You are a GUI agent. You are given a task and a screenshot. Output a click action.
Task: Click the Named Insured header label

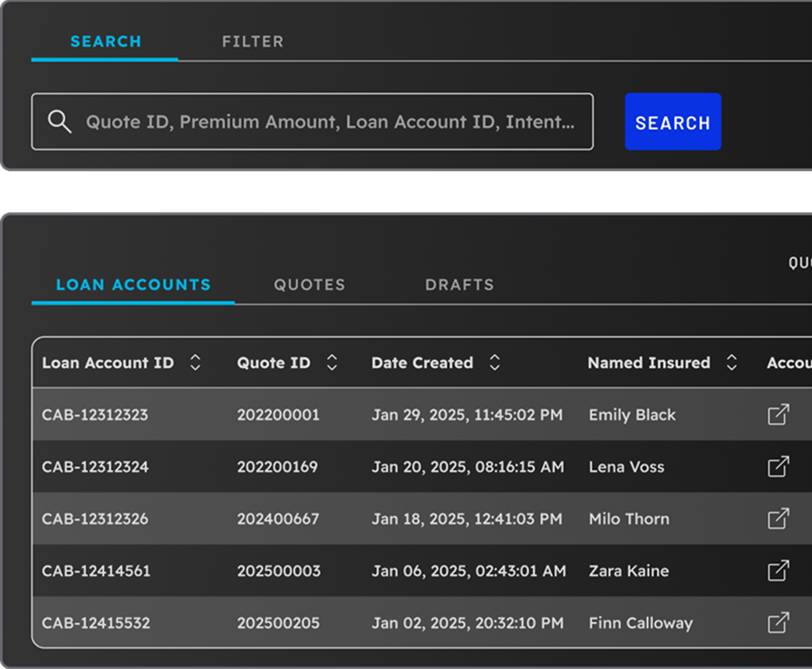[649, 363]
